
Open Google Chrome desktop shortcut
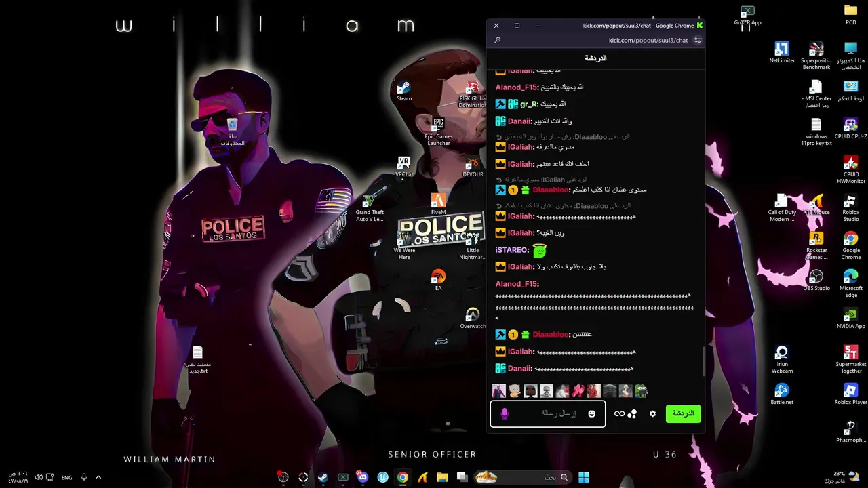pyautogui.click(x=851, y=246)
